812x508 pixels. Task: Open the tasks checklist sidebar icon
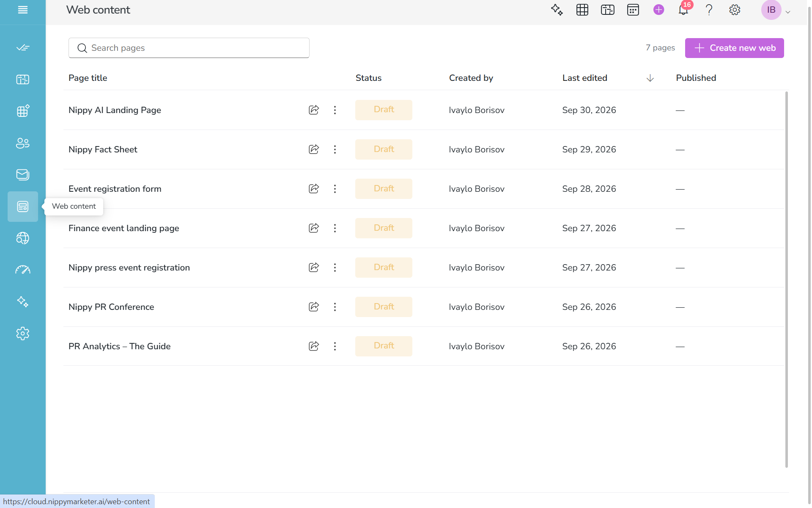(23, 47)
